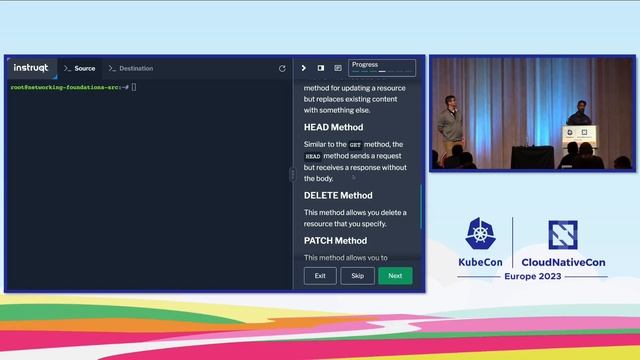Click "This method allows you delete a" text
This screenshot has width=640, height=360.
pos(355,213)
